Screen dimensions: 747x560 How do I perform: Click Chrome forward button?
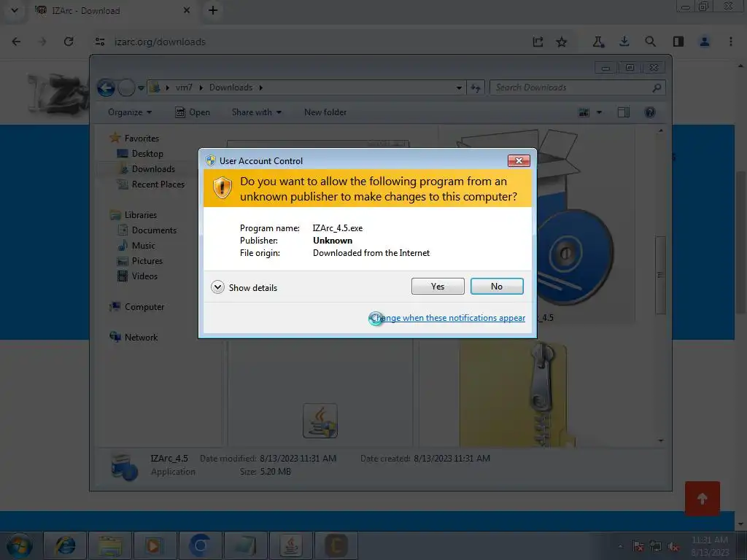(x=42, y=42)
